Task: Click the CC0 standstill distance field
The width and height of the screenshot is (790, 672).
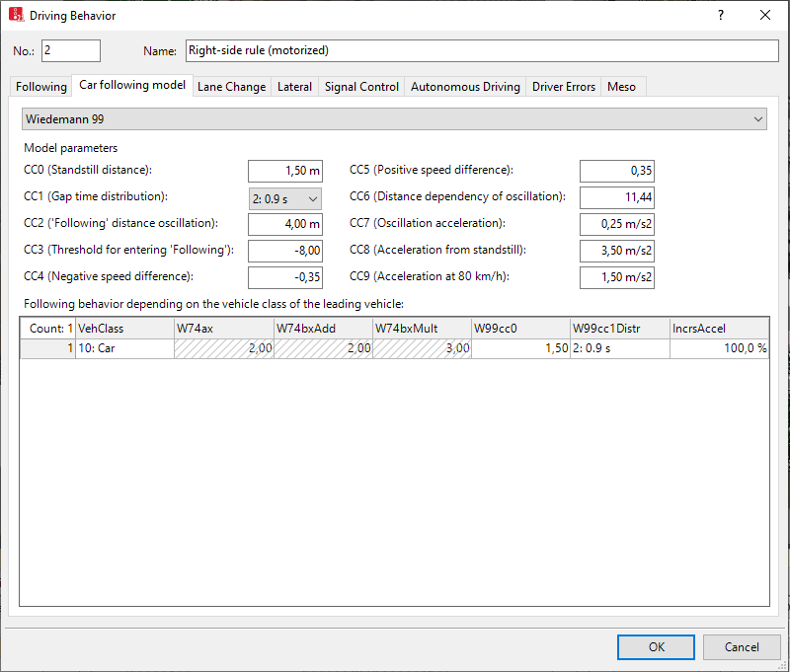Action: (284, 171)
